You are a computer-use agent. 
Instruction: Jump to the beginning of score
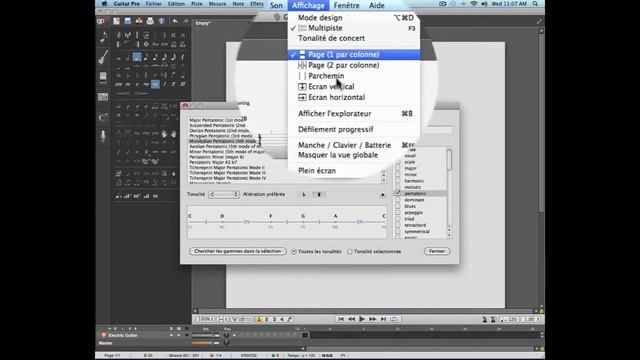[341, 319]
